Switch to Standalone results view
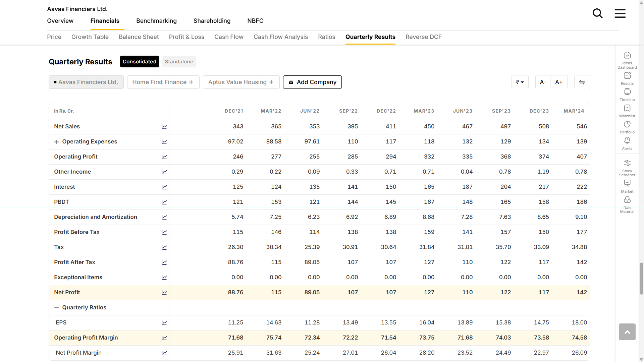Viewport: 644px width, 362px height. click(x=179, y=62)
